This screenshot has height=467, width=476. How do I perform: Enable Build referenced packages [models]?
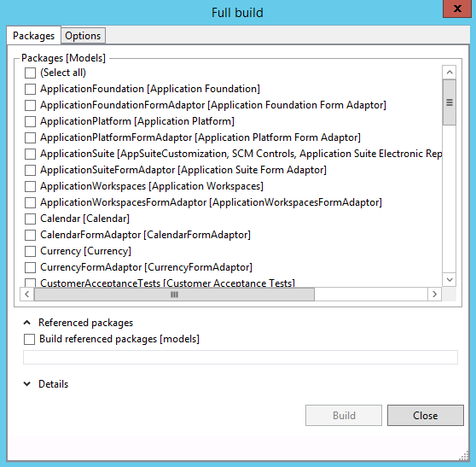pyautogui.click(x=30, y=339)
